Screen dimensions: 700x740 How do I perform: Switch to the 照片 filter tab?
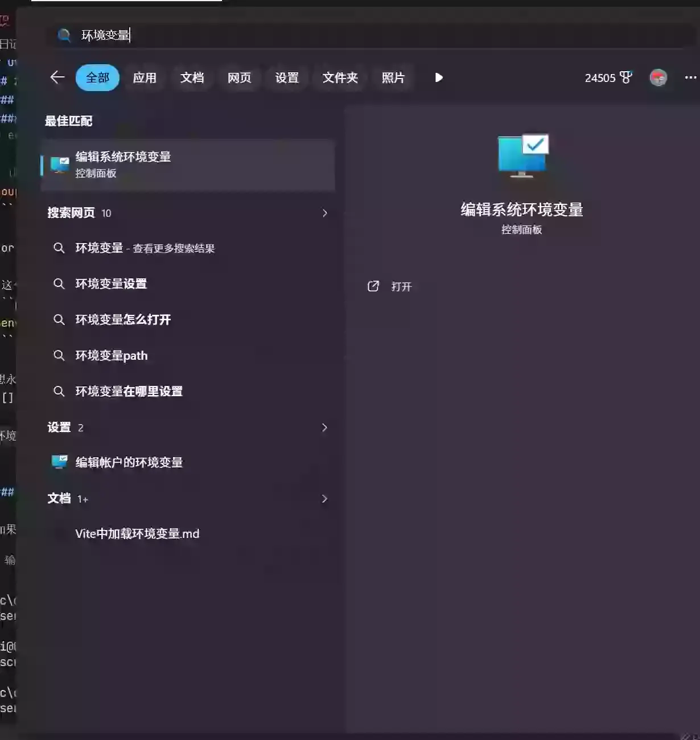pos(393,78)
